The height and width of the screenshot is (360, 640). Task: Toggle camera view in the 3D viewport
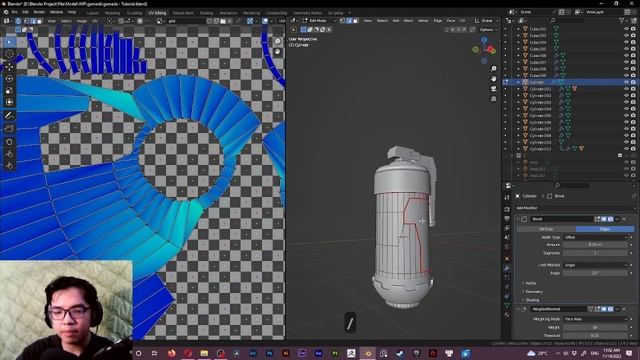493,89
